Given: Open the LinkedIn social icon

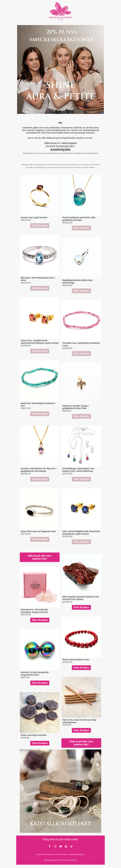Looking at the screenshot, I should [x=66, y=846].
